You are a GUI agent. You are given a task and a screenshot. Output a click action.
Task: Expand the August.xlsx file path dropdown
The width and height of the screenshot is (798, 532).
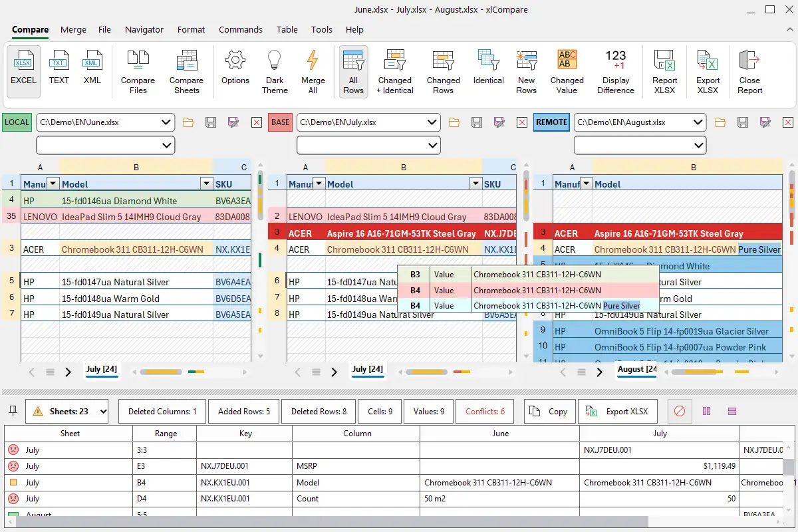tap(698, 122)
